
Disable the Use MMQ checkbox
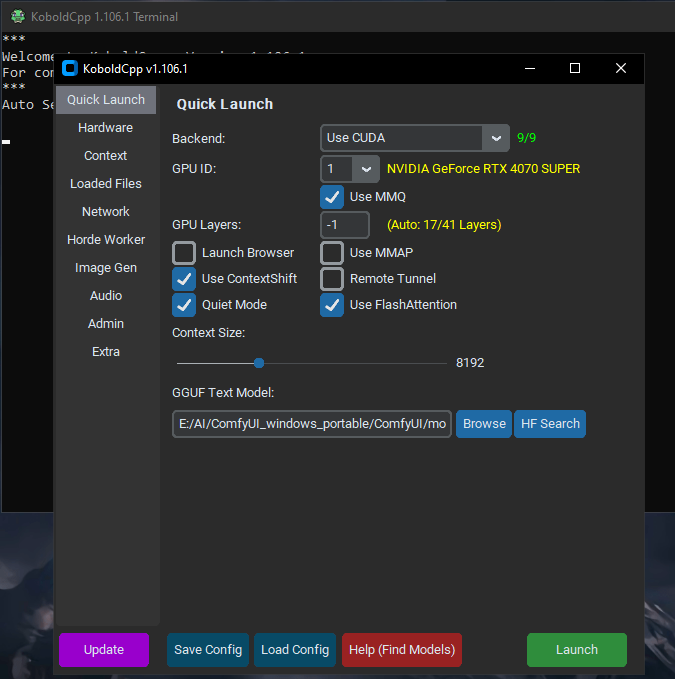332,197
